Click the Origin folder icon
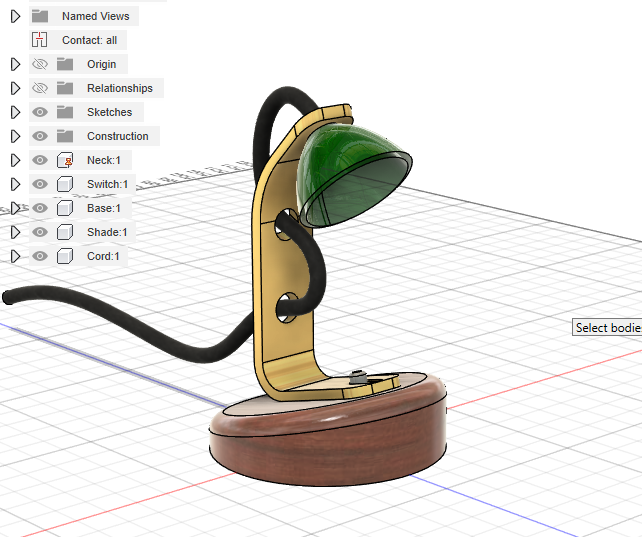This screenshot has height=537, width=642. (65, 64)
